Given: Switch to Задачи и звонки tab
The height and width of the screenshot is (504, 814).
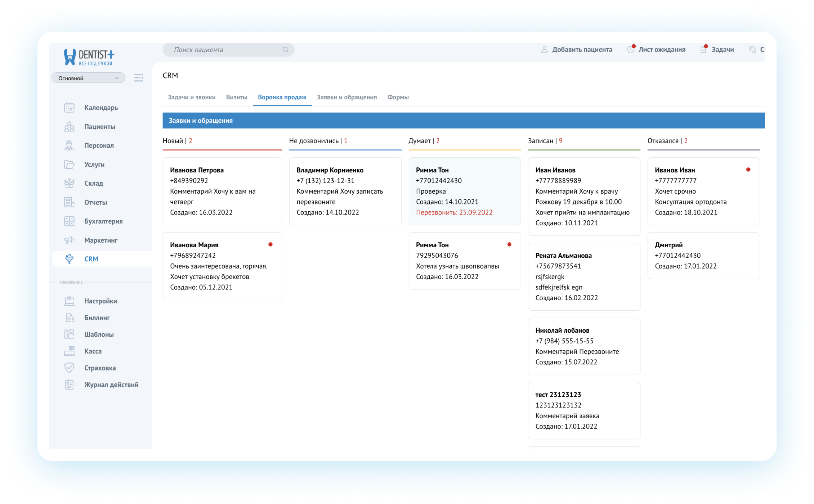Looking at the screenshot, I should [192, 97].
